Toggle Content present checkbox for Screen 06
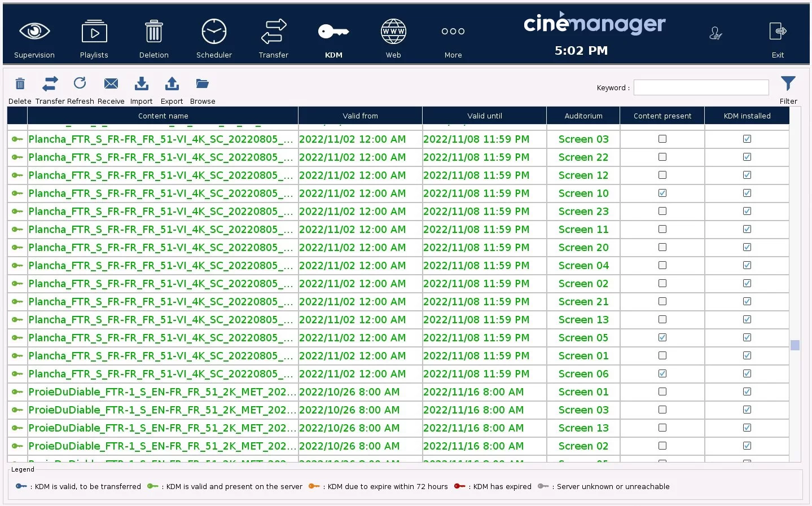This screenshot has height=506, width=812. [662, 373]
